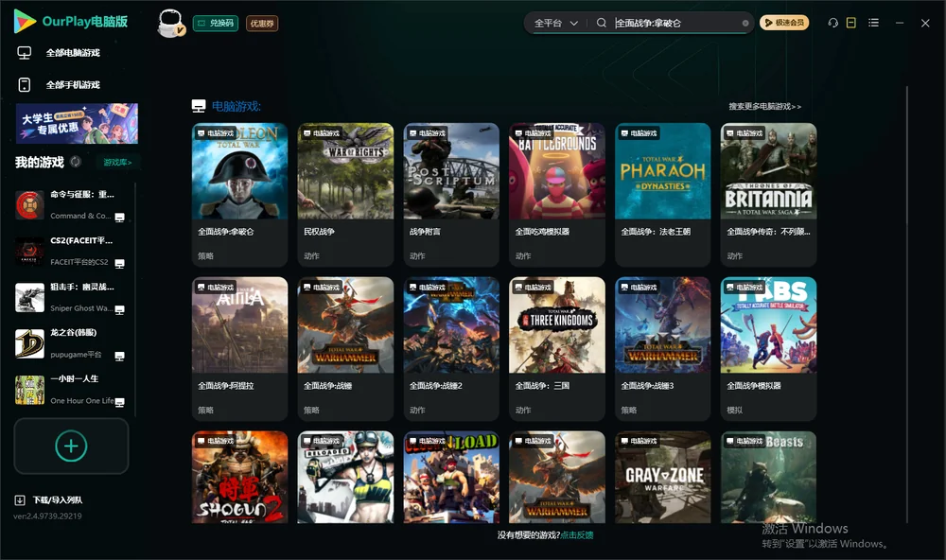Click the 大学生专属优惠 banner

(x=78, y=123)
